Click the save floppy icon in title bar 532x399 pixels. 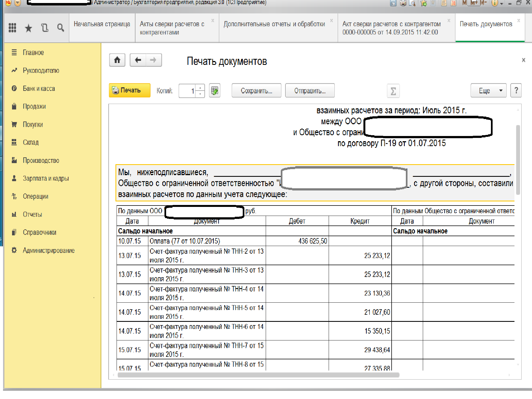click(393, 3)
